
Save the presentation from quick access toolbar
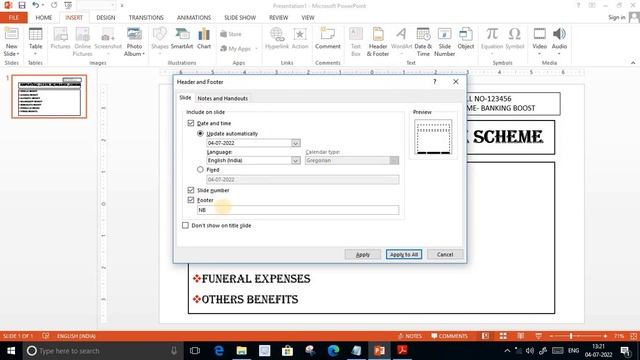tap(22, 5)
